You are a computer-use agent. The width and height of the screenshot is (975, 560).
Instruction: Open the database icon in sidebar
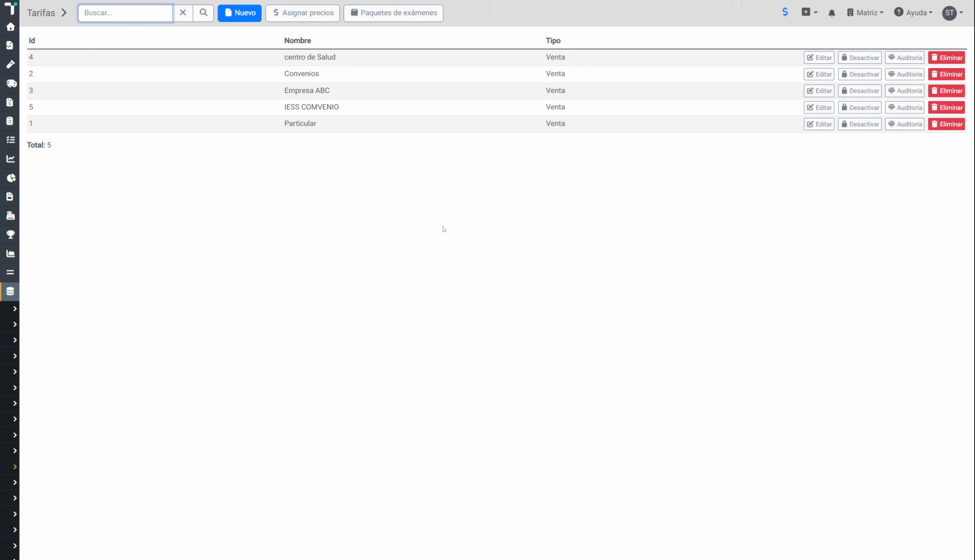[10, 291]
